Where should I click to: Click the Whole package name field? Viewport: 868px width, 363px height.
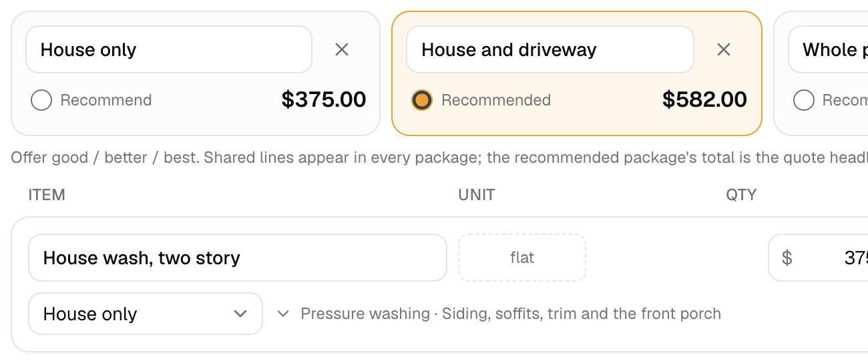[x=828, y=49]
